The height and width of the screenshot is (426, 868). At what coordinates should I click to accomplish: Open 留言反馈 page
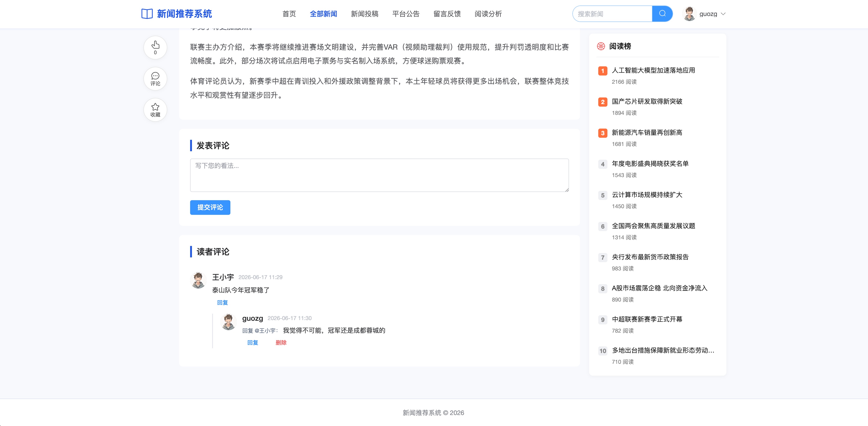pos(447,14)
